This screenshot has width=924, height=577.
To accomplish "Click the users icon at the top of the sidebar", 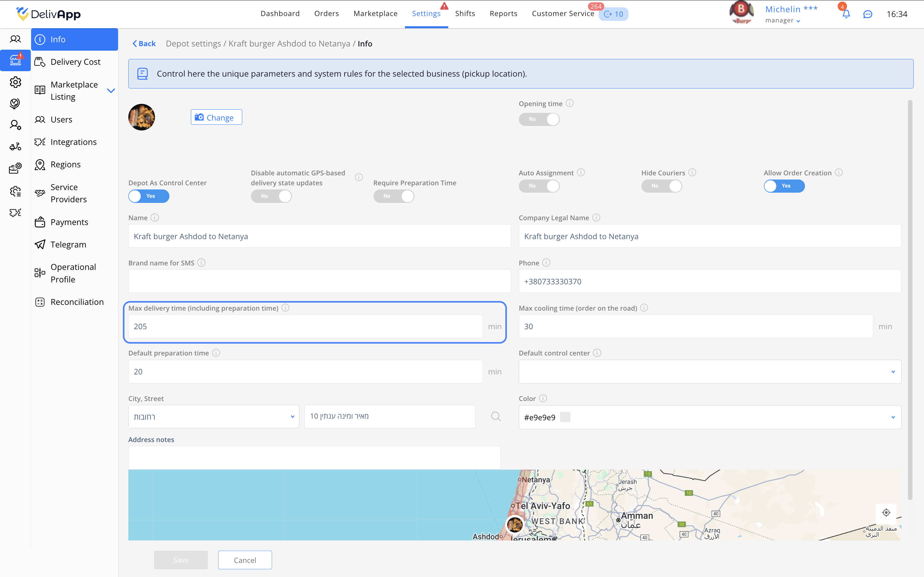I will (15, 39).
